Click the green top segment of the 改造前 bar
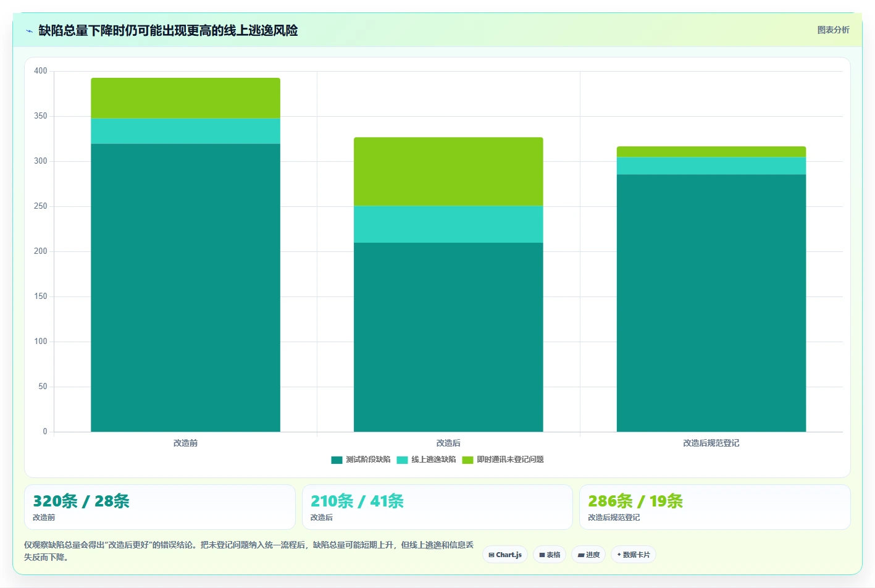This screenshot has height=588, width=875. (185, 98)
